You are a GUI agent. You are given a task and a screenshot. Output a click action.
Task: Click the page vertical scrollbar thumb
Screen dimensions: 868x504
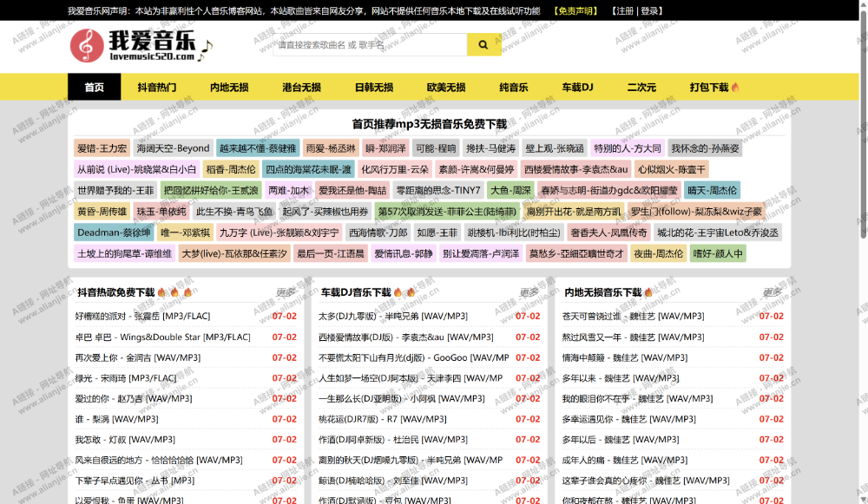863,124
